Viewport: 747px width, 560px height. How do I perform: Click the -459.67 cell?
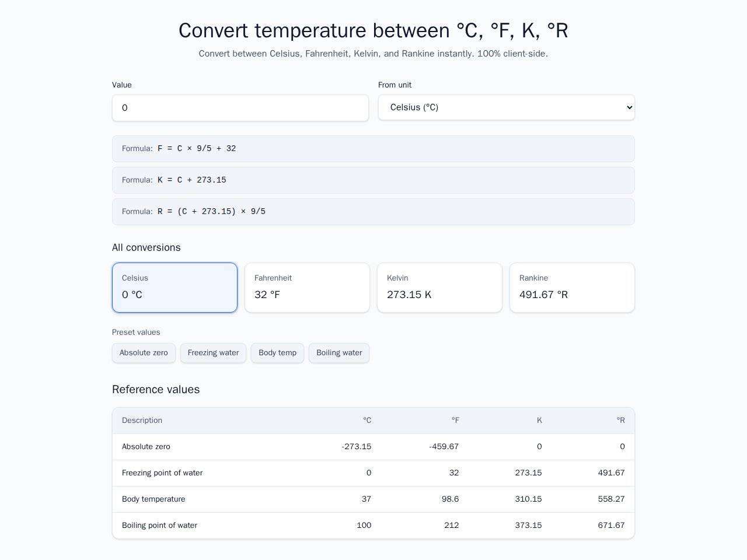(444, 447)
